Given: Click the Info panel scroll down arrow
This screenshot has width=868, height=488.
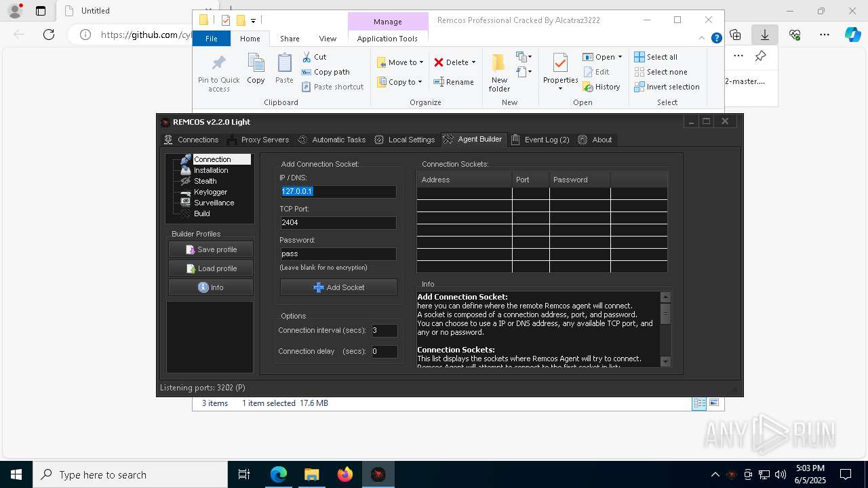Looking at the screenshot, I should (x=665, y=362).
